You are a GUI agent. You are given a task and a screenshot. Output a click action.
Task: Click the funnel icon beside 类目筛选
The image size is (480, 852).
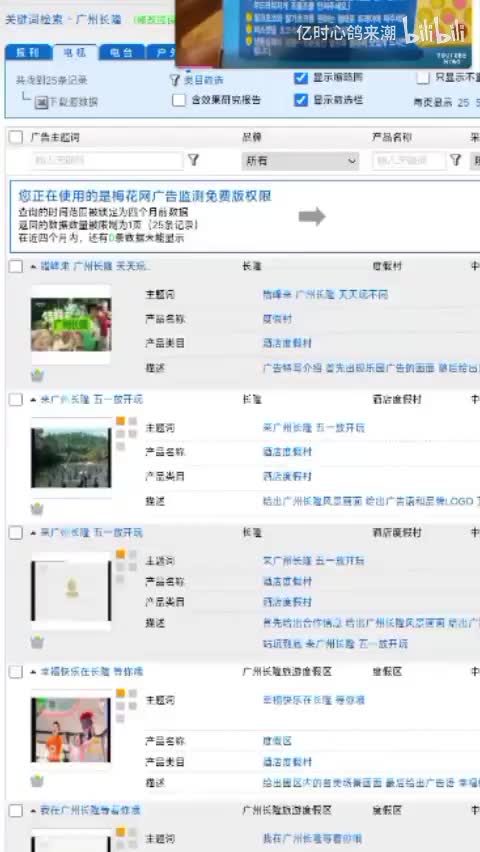coord(174,80)
